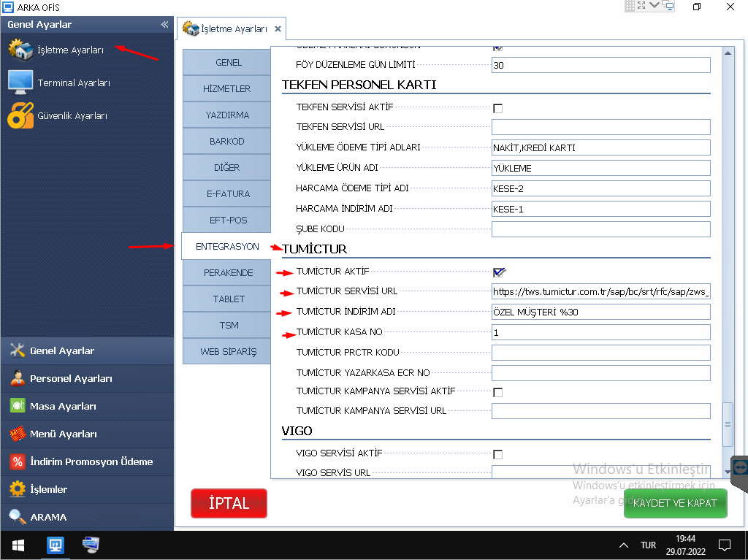Select BARKOD settings tab
This screenshot has height=560, width=748.
(x=227, y=141)
